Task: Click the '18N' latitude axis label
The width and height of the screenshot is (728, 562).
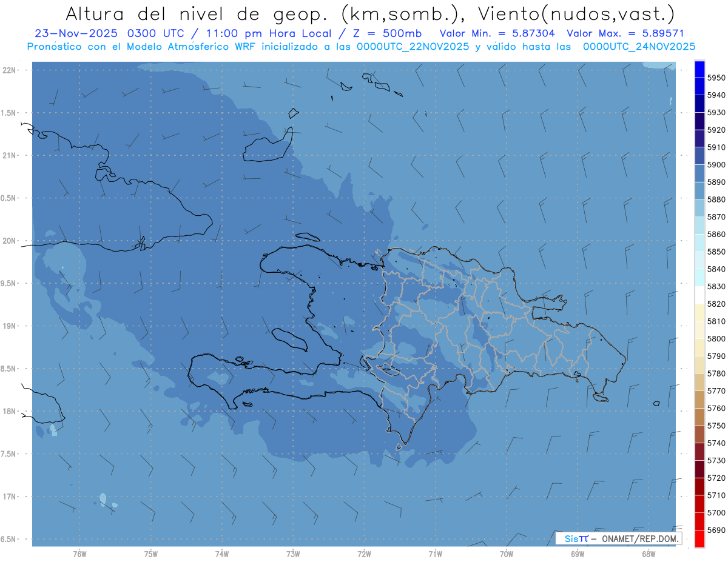Action: (9, 412)
